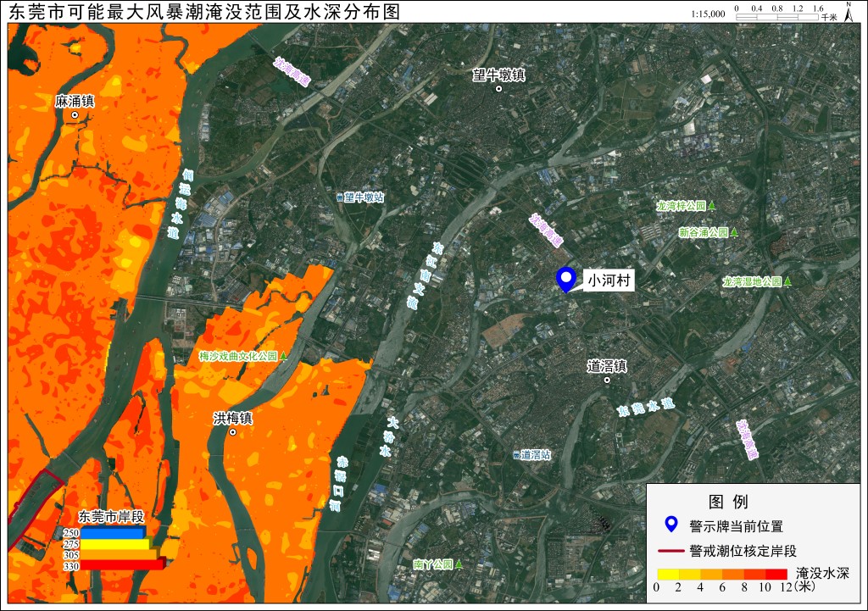The width and height of the screenshot is (868, 611).
Task: Click the red 330 bar under 东莞市岸段
Action: (x=123, y=565)
